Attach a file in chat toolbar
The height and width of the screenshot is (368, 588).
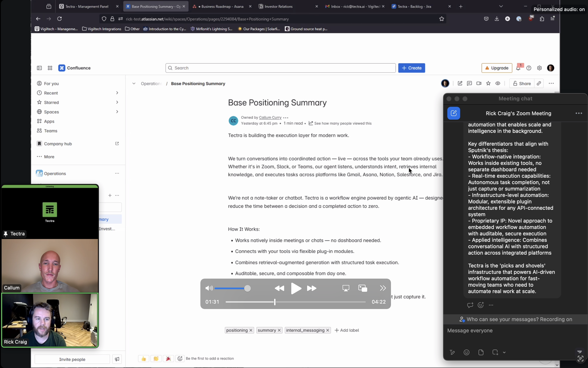coord(481,352)
